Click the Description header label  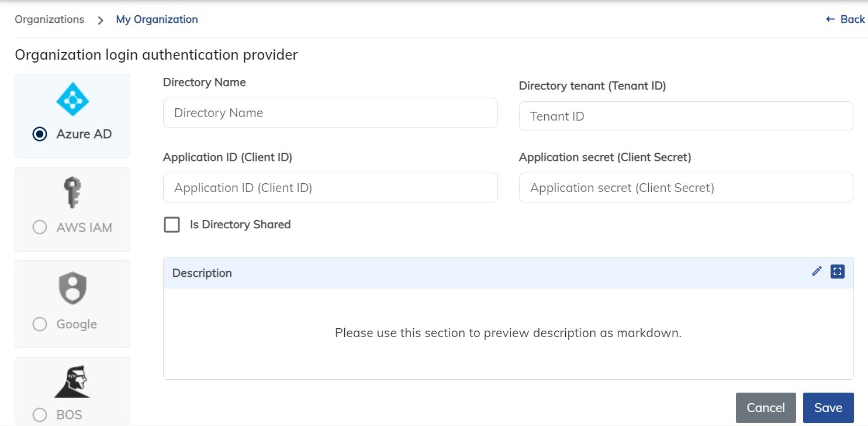(x=202, y=273)
